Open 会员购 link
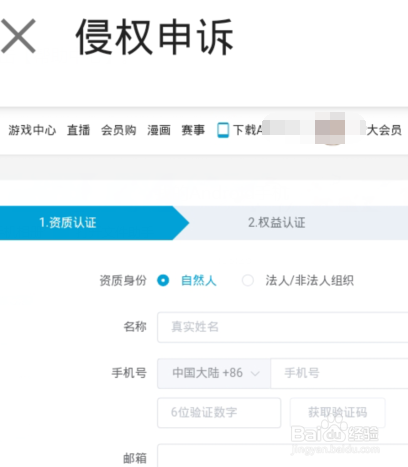Image resolution: width=408 pixels, height=467 pixels. tap(118, 130)
